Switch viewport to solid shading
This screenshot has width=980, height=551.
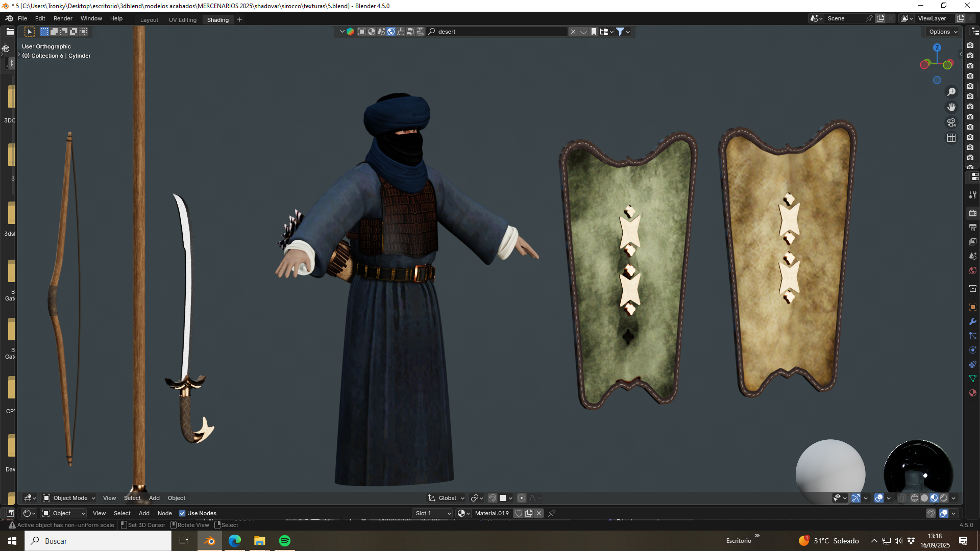click(924, 498)
